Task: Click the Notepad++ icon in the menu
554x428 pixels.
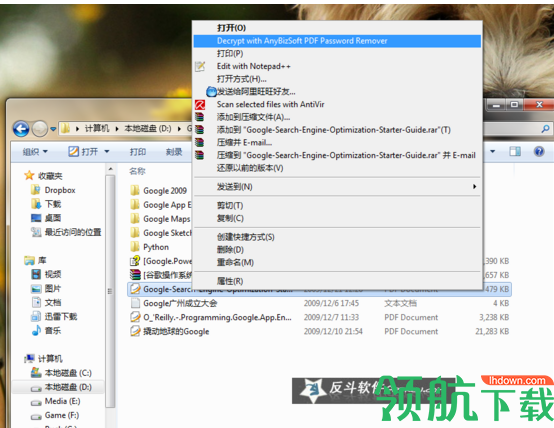Action: tap(200, 66)
